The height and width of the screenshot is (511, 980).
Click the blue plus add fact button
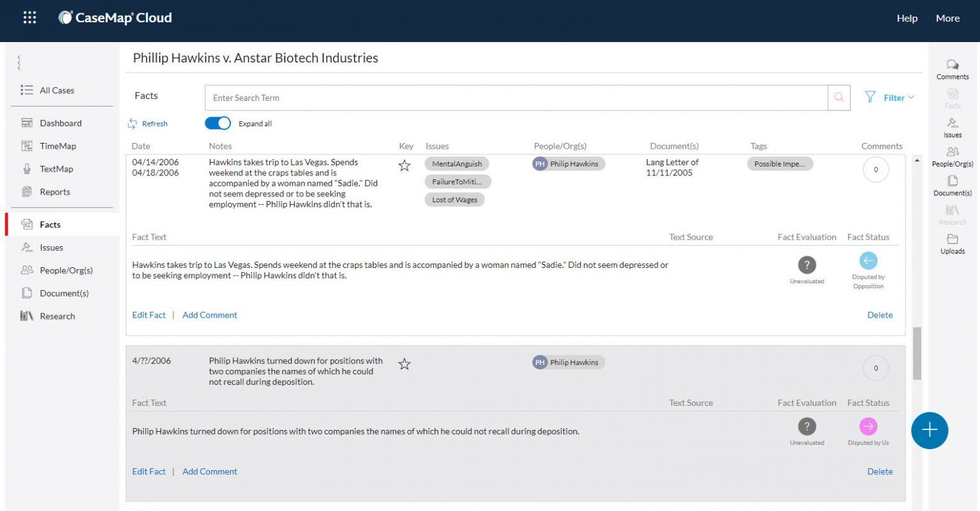(x=929, y=430)
